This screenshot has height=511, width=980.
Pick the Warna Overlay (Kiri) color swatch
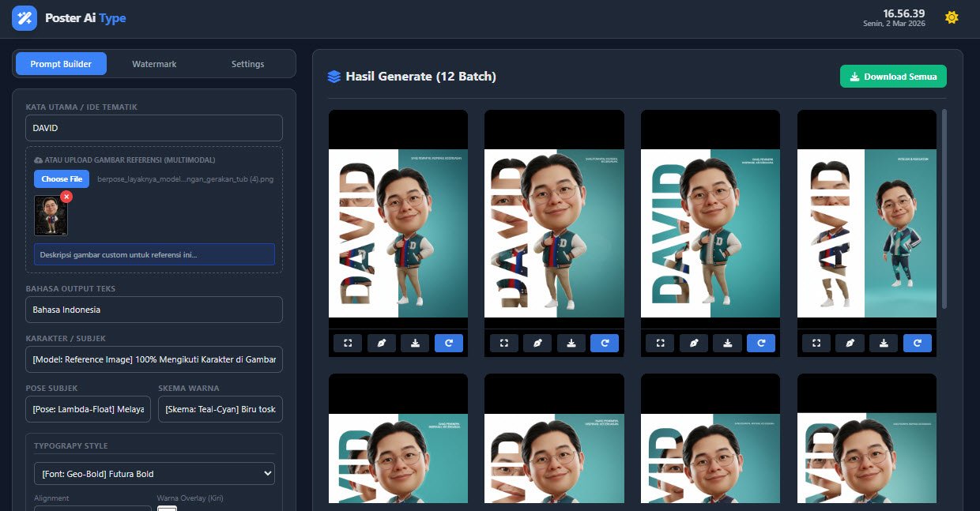tap(167, 509)
